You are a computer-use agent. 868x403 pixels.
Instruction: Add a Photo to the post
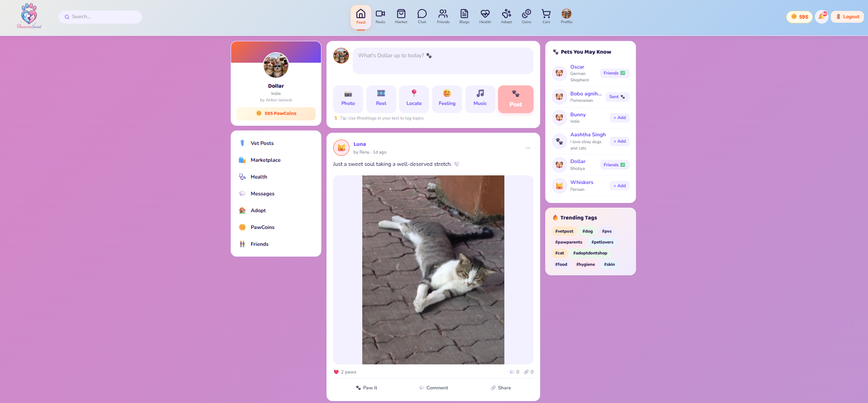348,99
